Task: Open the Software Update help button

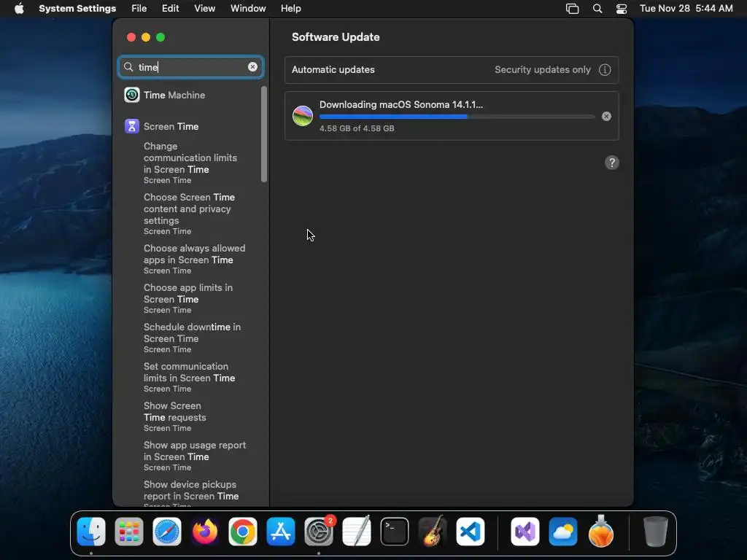Action: (612, 163)
